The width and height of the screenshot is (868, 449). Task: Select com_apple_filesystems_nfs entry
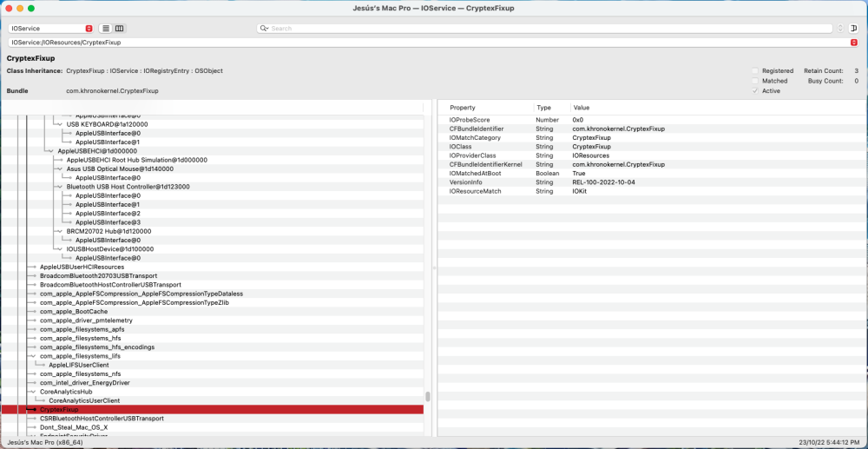point(80,373)
